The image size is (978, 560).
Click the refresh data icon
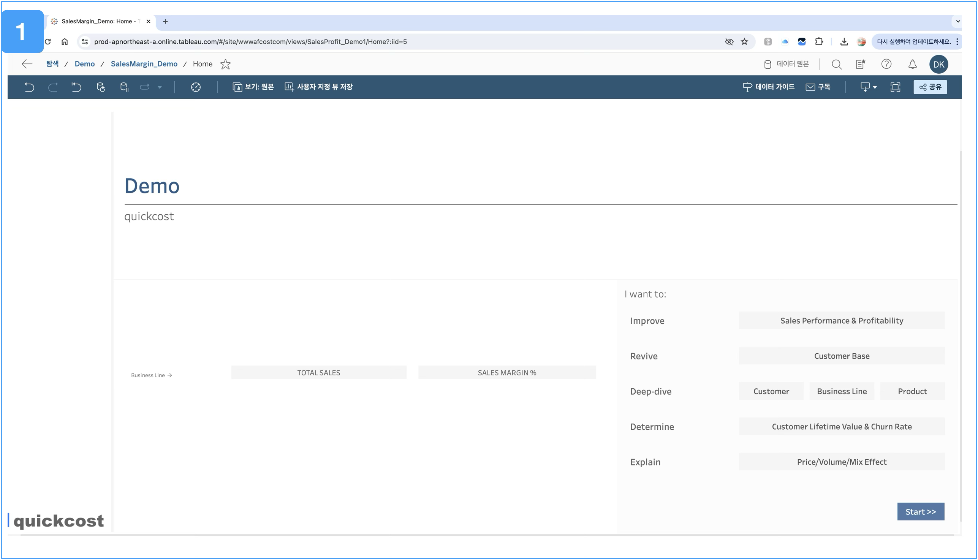tap(101, 87)
